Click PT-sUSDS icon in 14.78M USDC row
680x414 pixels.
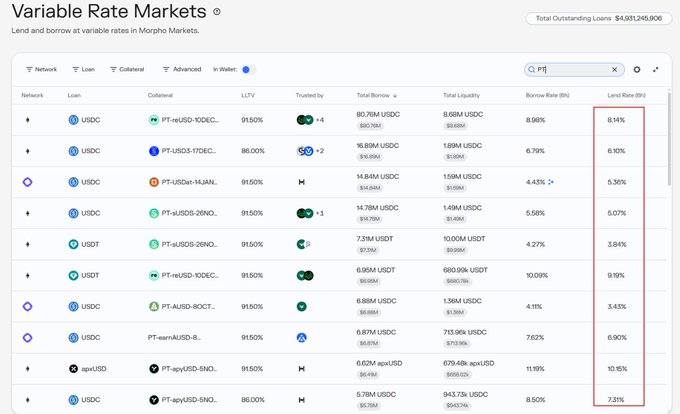[154, 213]
